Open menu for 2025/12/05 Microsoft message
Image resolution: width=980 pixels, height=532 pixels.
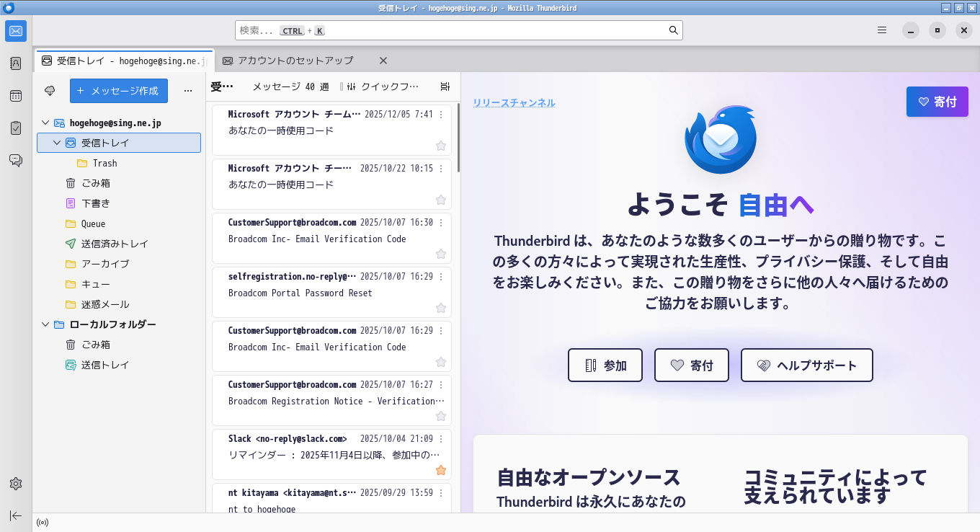442,115
